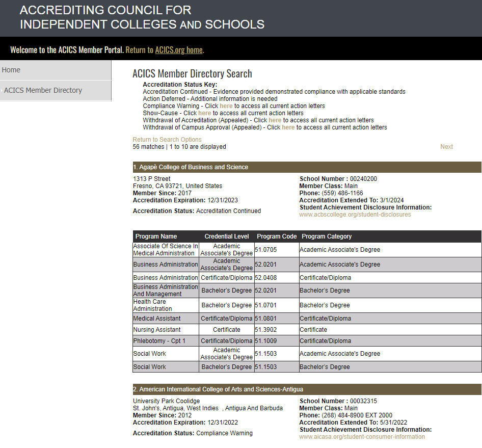Select Business Administration And Management program cell

tap(166, 291)
